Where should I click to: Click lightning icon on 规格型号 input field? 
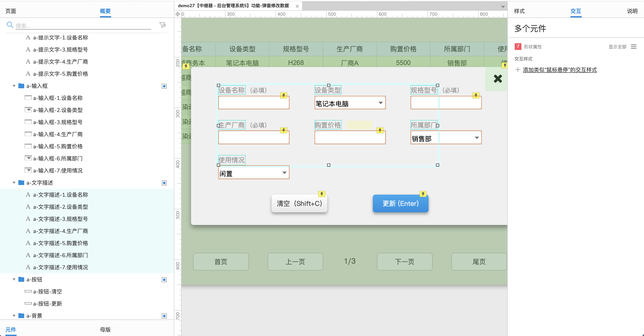coord(476,95)
